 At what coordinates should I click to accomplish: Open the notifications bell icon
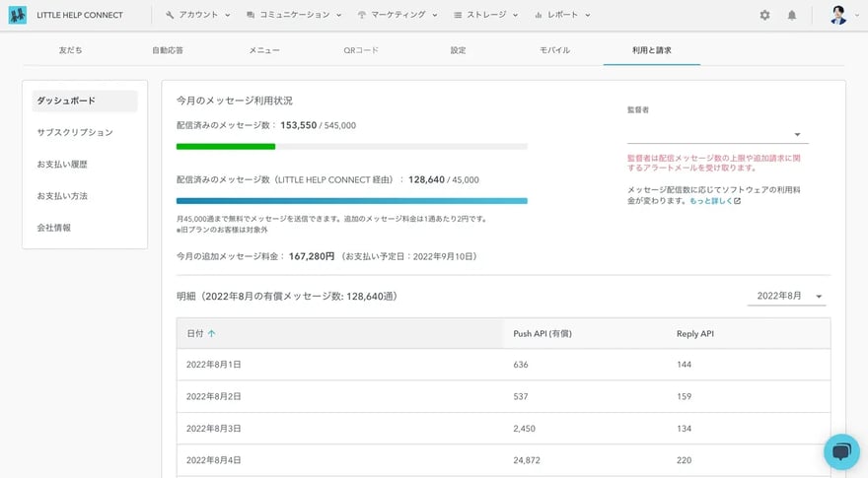pos(792,15)
